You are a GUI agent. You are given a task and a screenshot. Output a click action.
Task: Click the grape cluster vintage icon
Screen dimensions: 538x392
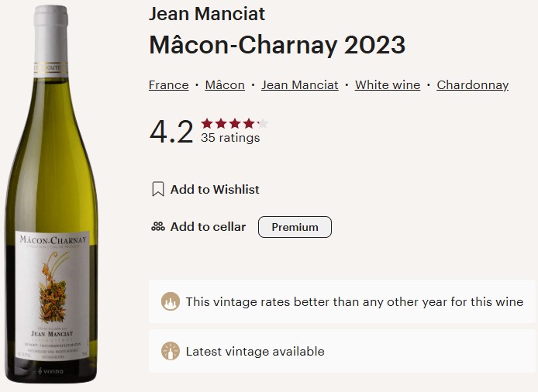[170, 301]
